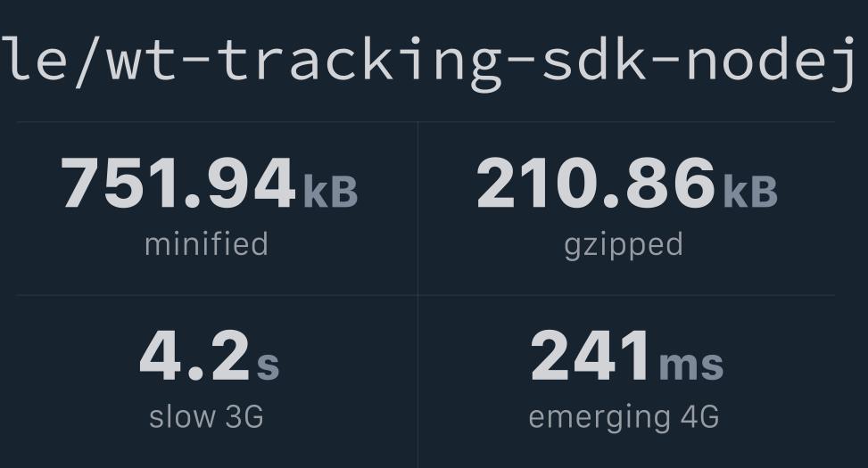The width and height of the screenshot is (868, 468).
Task: Click the vertical divider between size stats
Action: click(418, 209)
